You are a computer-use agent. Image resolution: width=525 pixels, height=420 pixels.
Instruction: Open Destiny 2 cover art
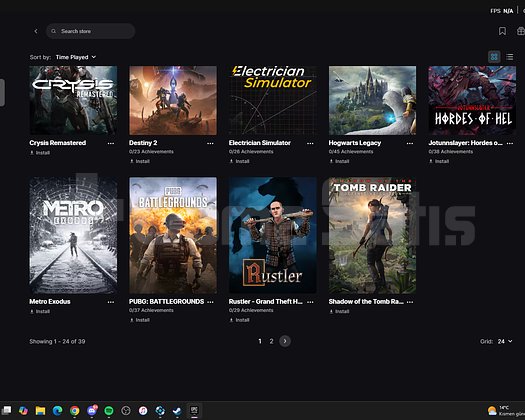173,100
